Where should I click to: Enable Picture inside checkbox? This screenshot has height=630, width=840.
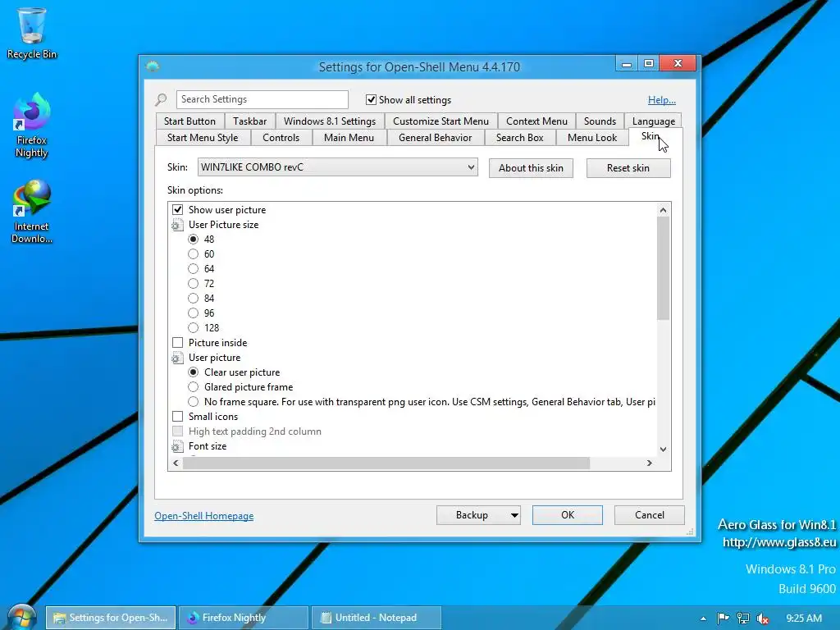click(177, 342)
